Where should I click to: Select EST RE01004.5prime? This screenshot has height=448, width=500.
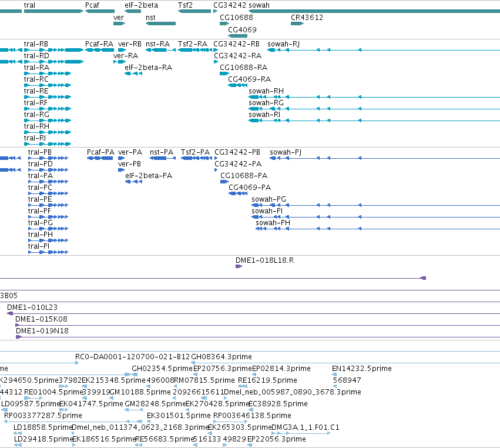click(33, 398)
